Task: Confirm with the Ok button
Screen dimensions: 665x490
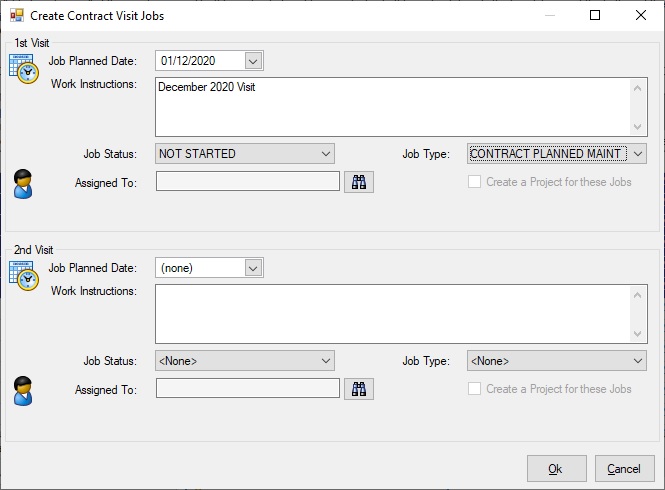Action: pyautogui.click(x=557, y=469)
